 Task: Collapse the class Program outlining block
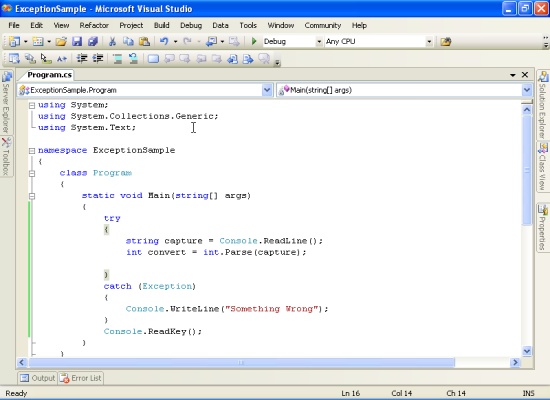point(32,173)
